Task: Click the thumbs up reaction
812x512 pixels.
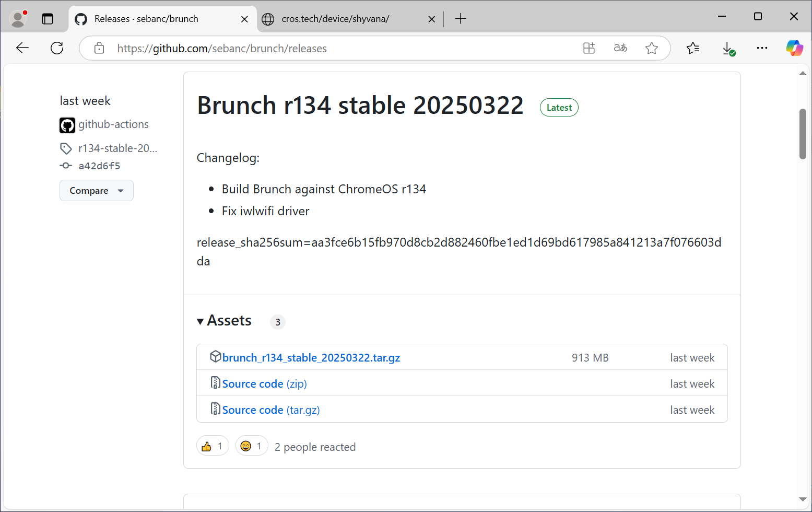Action: pos(213,446)
